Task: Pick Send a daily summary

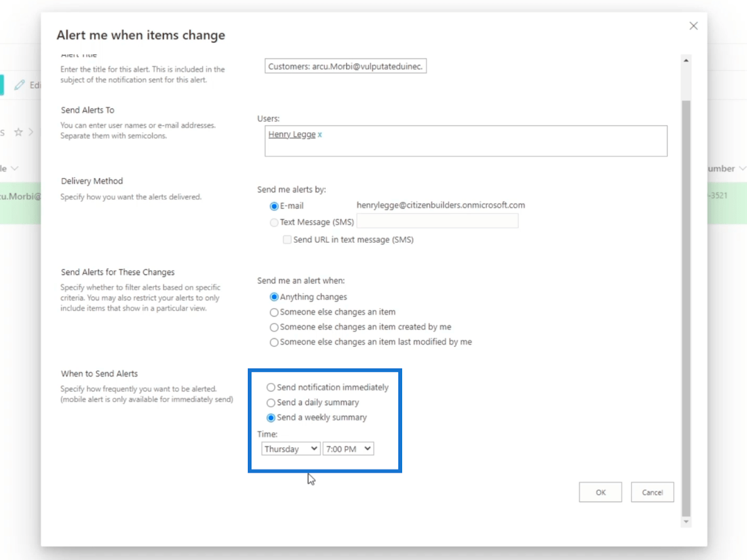Action: tap(271, 403)
